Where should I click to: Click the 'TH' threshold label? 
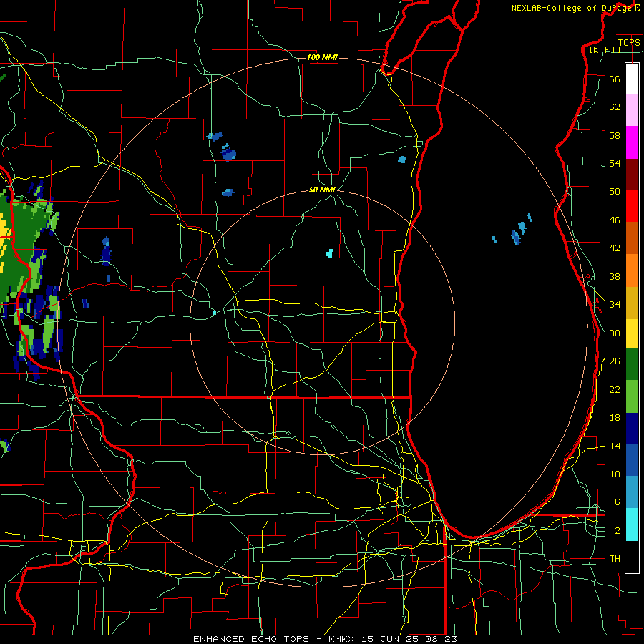coord(615,559)
